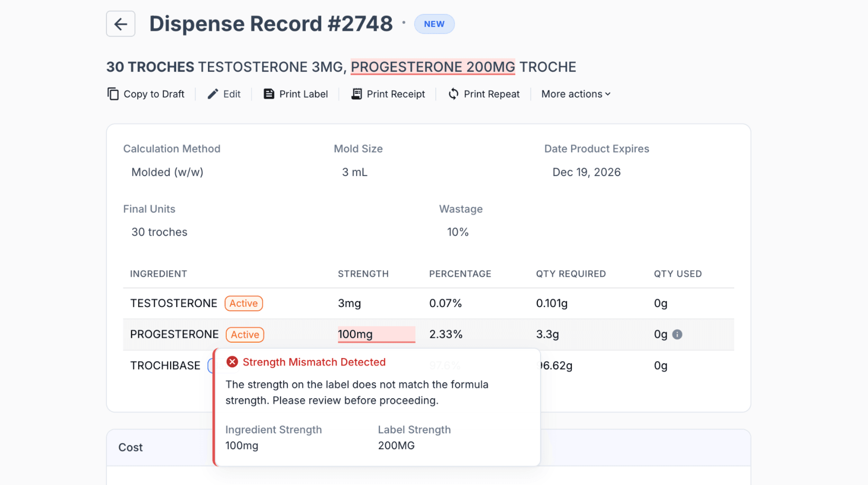Click the PROGESTERONE ingredient name
868x485 pixels.
[174, 334]
